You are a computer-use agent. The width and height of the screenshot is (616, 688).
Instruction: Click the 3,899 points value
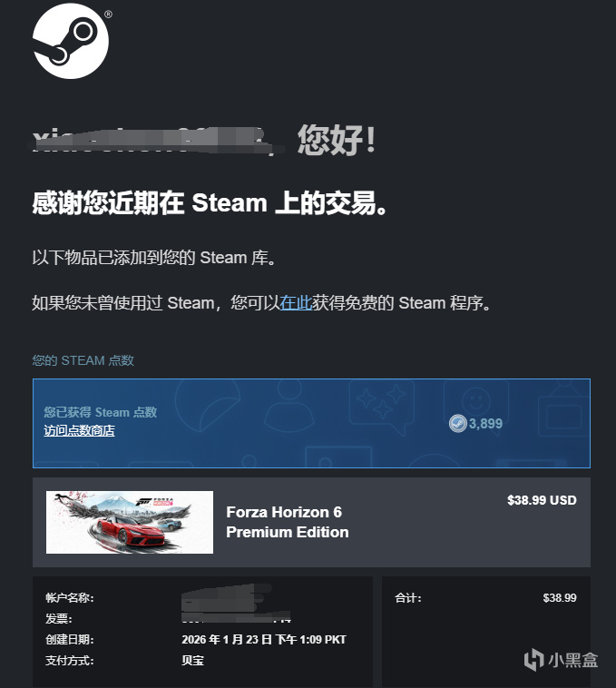coord(485,423)
